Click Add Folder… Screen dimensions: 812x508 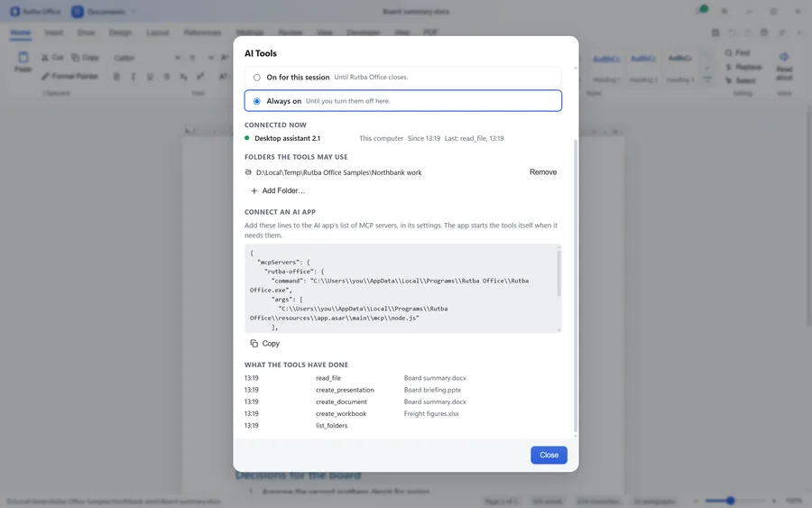tap(278, 190)
